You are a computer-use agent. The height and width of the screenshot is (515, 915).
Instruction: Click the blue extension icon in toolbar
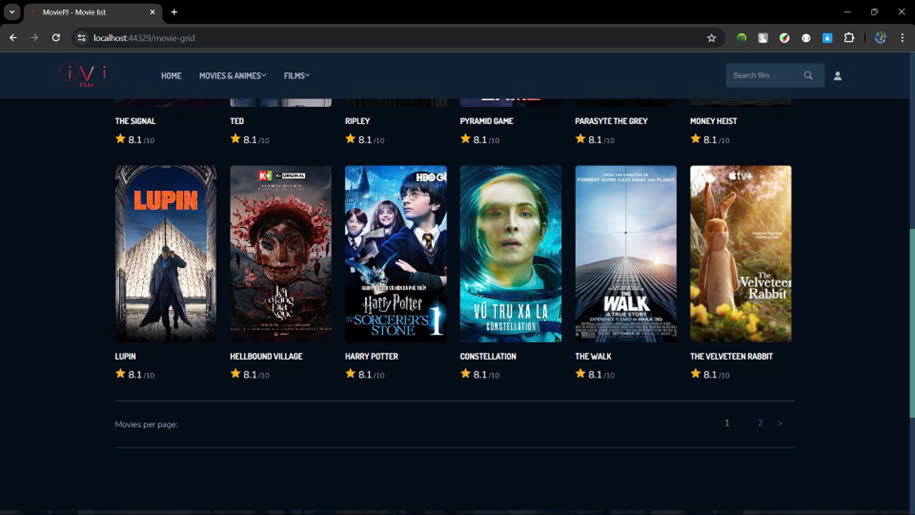827,38
